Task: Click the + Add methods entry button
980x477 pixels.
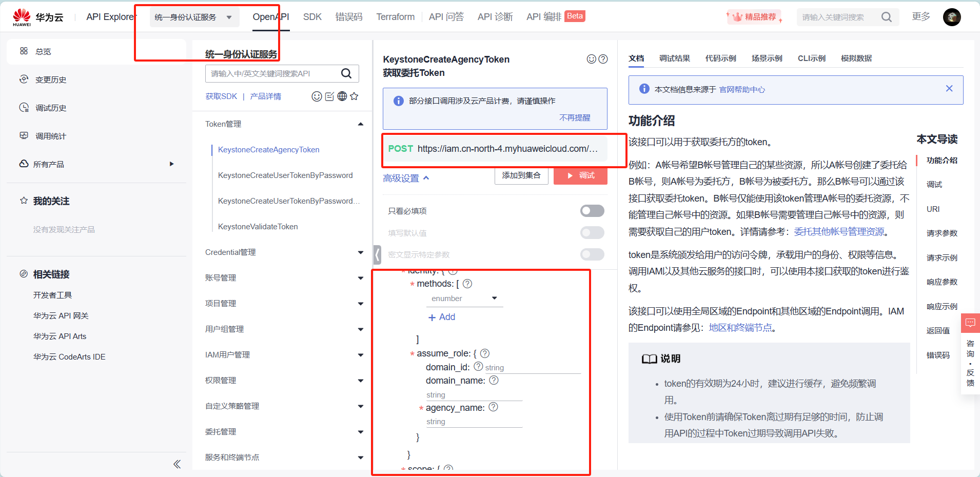Action: click(442, 317)
